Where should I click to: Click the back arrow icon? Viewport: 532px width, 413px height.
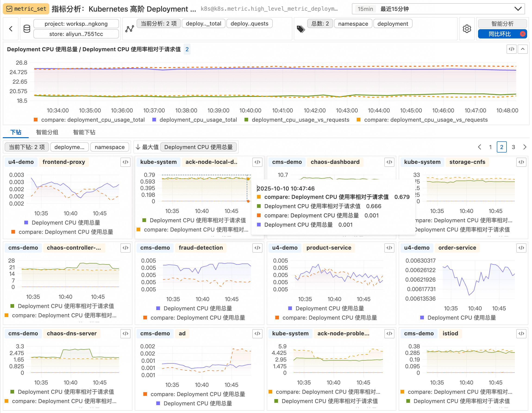tap(11, 29)
